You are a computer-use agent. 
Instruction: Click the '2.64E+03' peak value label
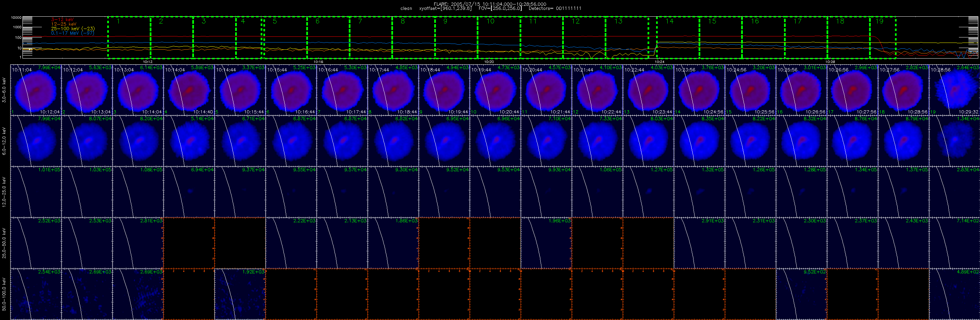pos(968,67)
